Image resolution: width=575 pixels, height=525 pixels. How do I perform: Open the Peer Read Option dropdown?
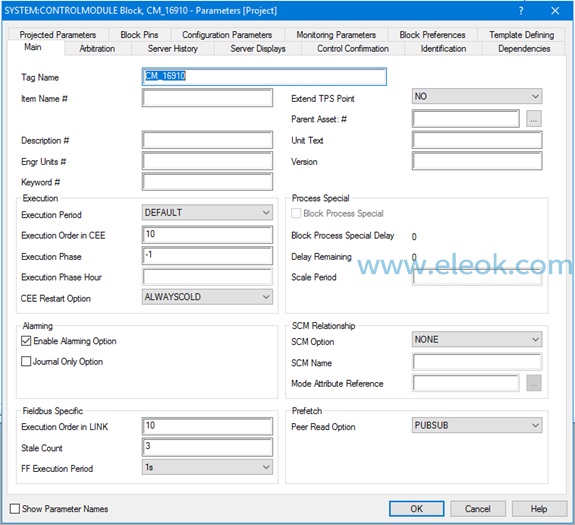tap(477, 425)
